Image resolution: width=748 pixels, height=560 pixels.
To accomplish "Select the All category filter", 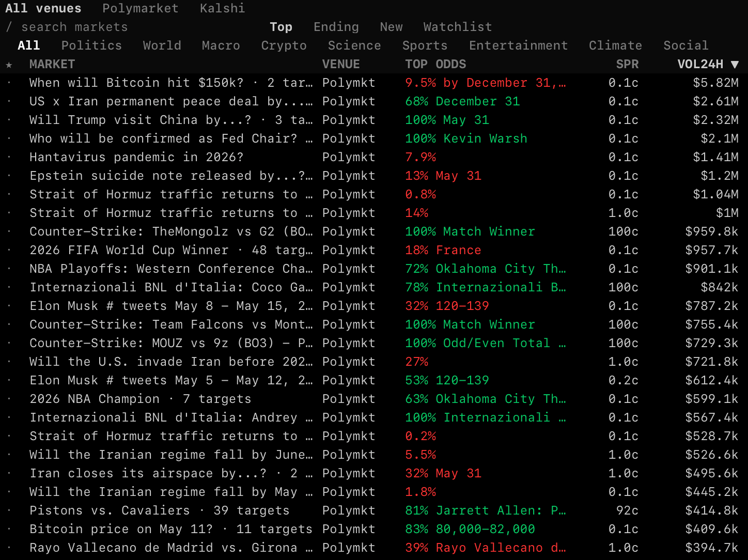I will [29, 45].
